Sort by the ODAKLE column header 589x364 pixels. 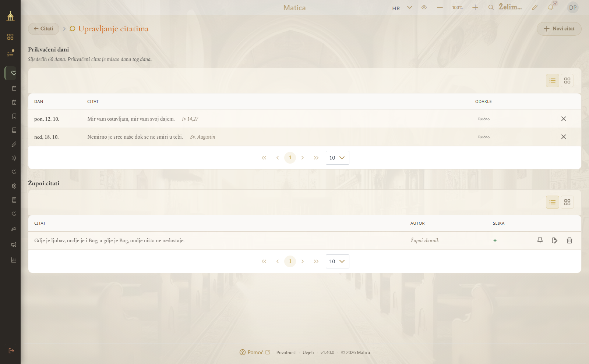483,101
